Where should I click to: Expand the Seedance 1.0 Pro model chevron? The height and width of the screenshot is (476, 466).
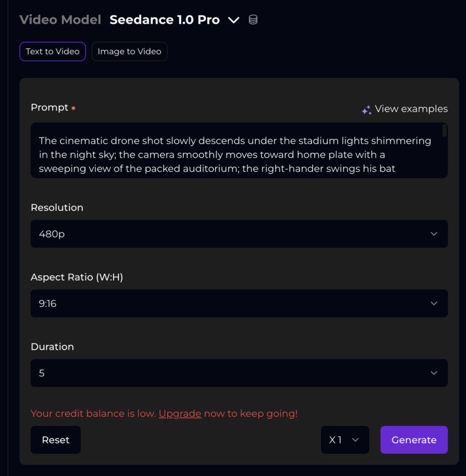234,20
